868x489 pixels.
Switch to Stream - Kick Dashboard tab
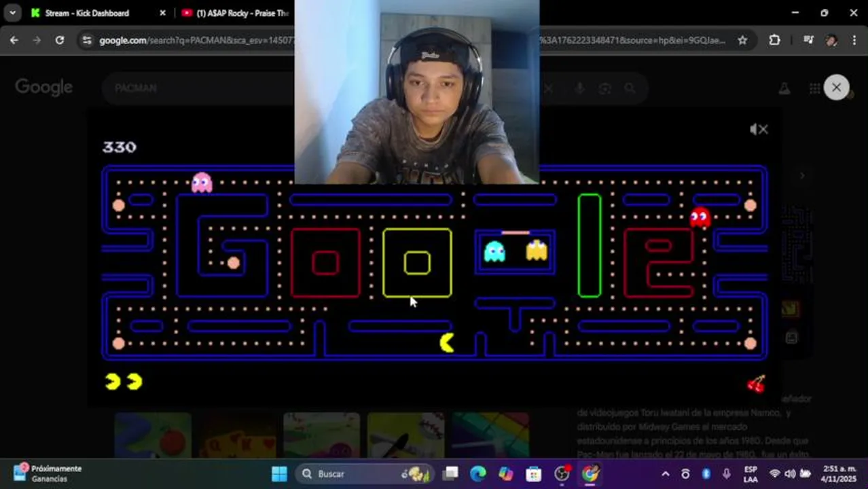pyautogui.click(x=87, y=13)
